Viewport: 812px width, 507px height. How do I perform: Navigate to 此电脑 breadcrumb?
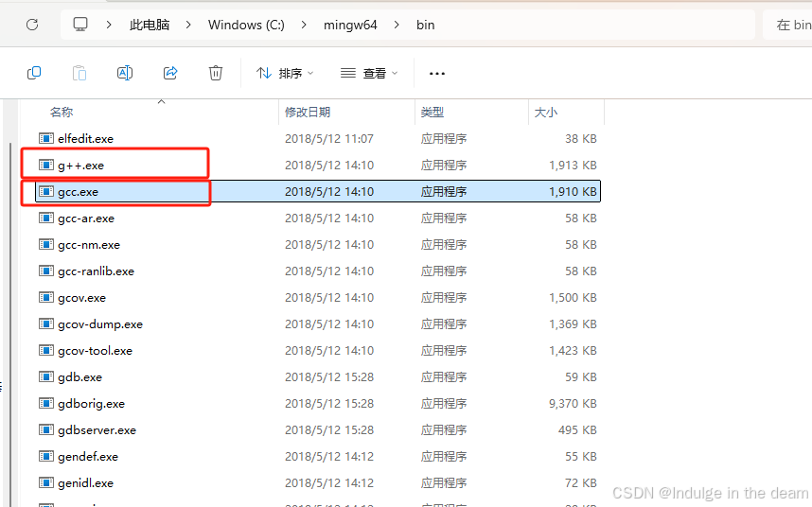point(150,25)
